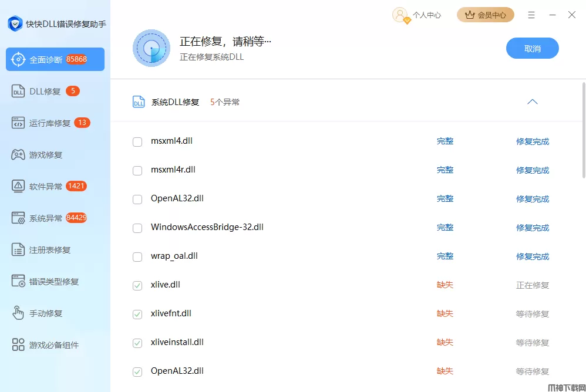The height and width of the screenshot is (392, 586).
Task: Check the msxml4.dll checkbox
Action: (137, 141)
